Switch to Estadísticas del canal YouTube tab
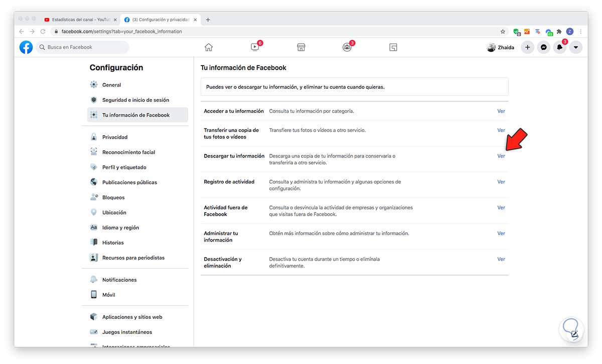 (80, 20)
